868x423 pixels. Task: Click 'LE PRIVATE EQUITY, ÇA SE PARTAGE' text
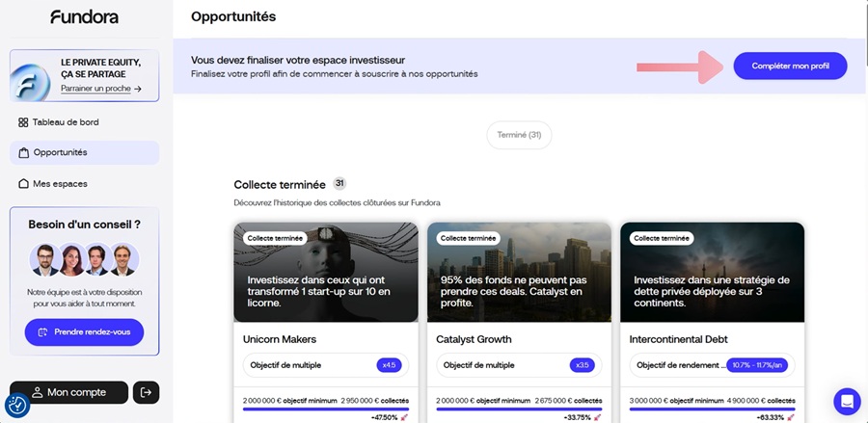(100, 68)
